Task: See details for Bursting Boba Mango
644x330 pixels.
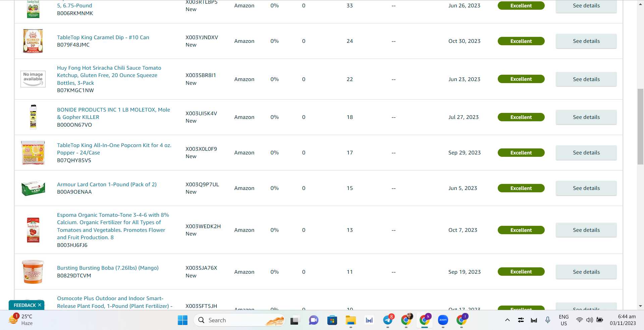Action: point(586,272)
